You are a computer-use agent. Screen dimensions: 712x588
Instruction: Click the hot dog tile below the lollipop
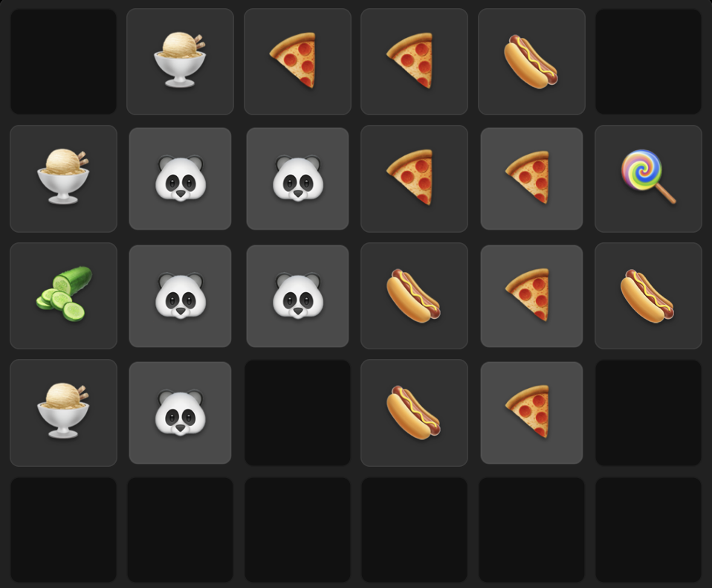(x=648, y=296)
